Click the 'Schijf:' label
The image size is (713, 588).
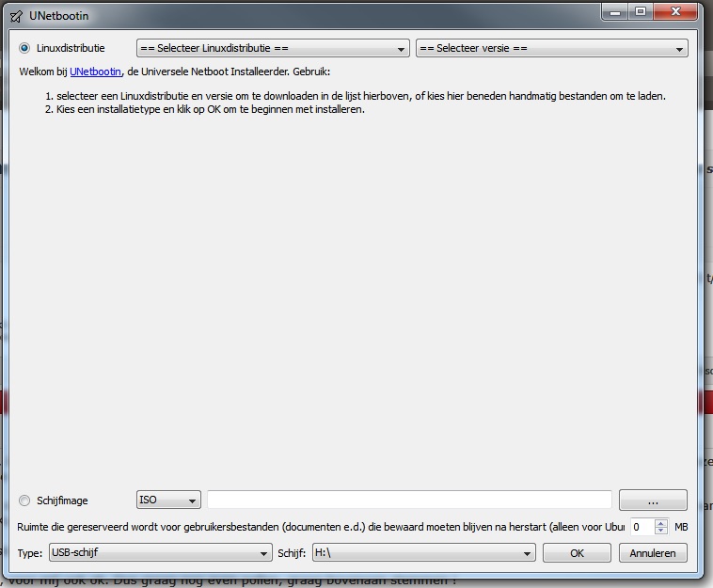[292, 553]
